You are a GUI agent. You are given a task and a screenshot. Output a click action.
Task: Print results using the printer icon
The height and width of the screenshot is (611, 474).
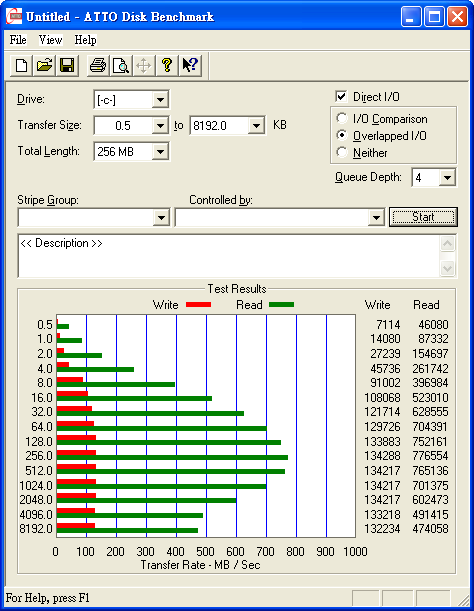tap(97, 65)
